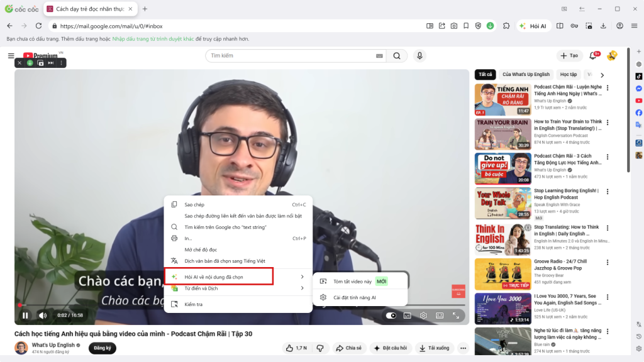Open TikTok from the sidebar
This screenshot has height=362, width=644.
(639, 76)
